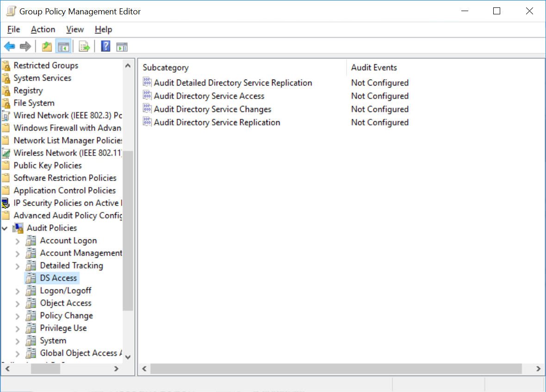Select Audit Directory Service Access entry
Image resolution: width=546 pixels, height=392 pixels.
[x=209, y=96]
